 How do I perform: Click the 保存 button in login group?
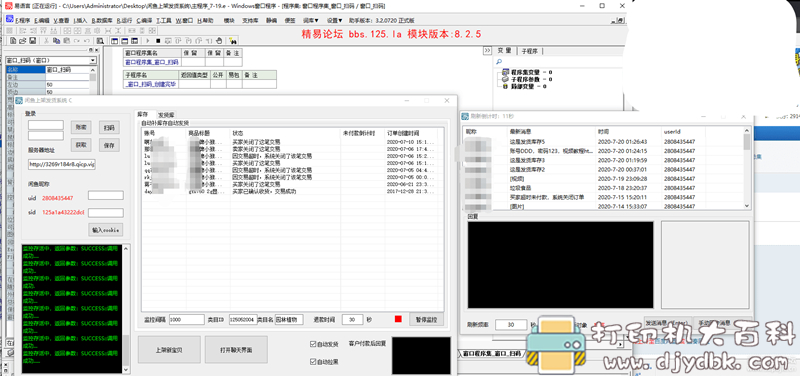pos(109,145)
